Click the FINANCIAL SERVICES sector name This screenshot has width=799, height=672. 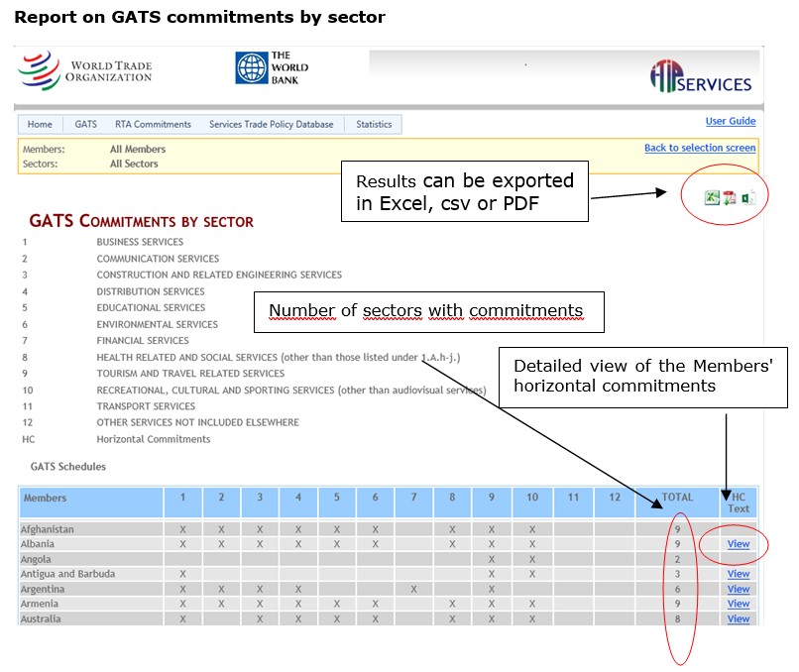[x=143, y=340]
